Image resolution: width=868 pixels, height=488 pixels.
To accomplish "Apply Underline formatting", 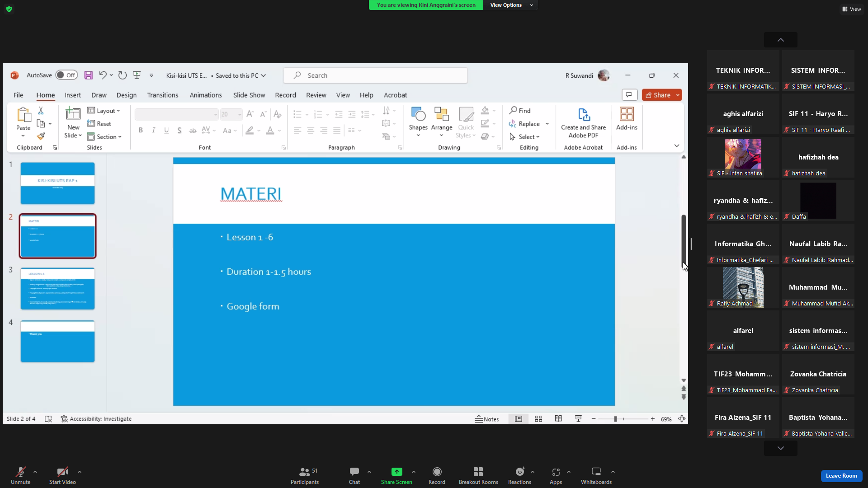I will pos(166,131).
